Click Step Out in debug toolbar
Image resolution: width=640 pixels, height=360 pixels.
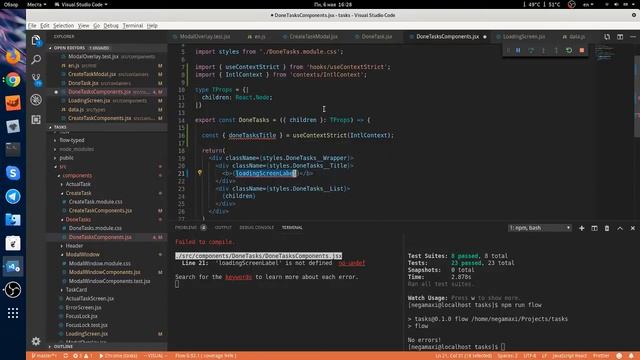coord(556,50)
